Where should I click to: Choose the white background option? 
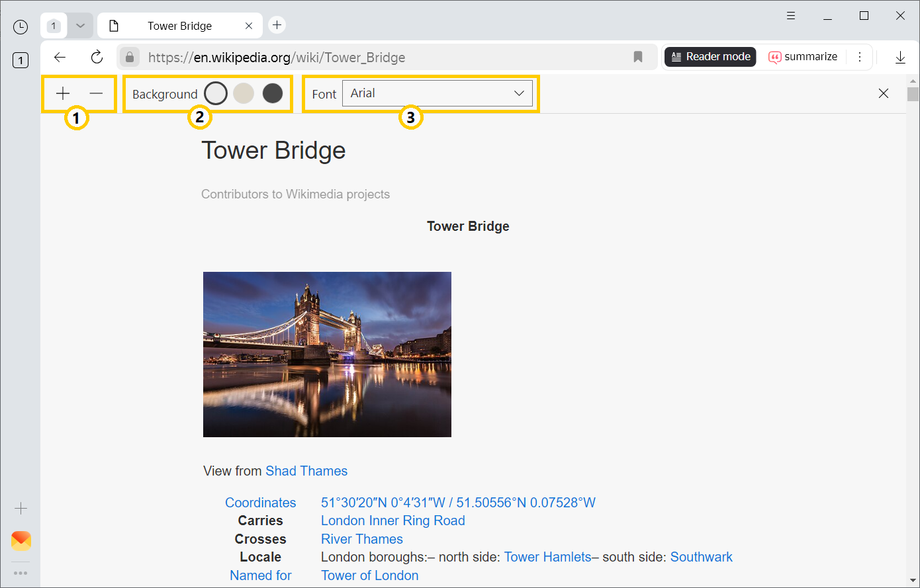[215, 93]
